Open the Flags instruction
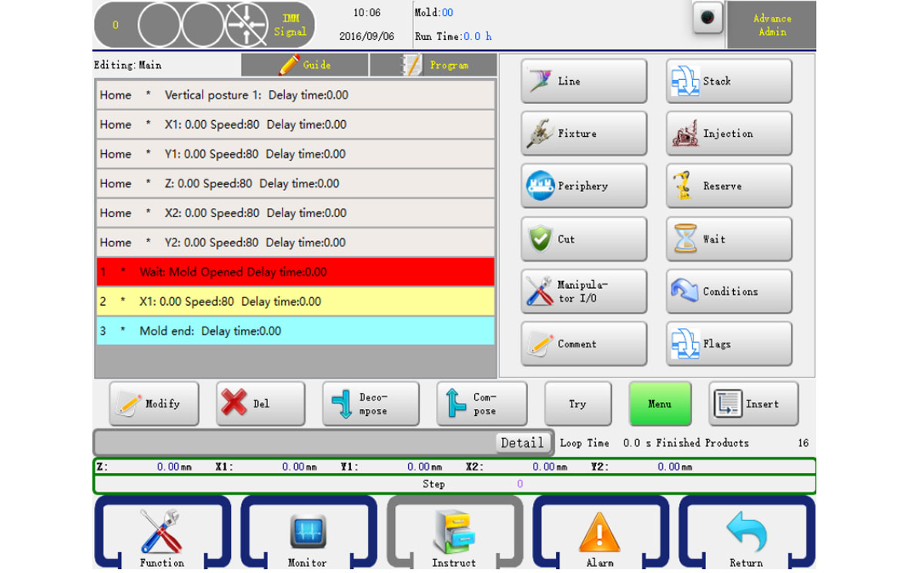The height and width of the screenshot is (573, 924). (x=728, y=344)
